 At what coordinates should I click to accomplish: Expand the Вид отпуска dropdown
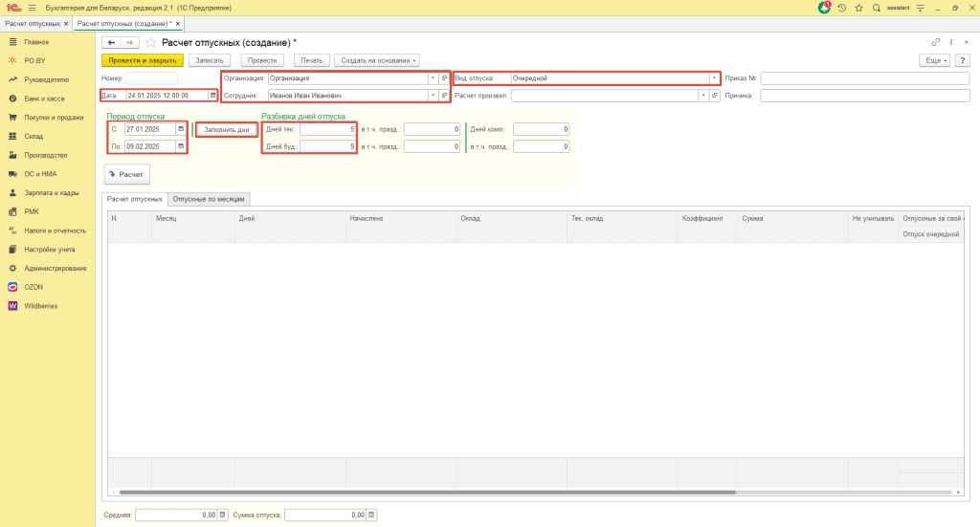[714, 78]
